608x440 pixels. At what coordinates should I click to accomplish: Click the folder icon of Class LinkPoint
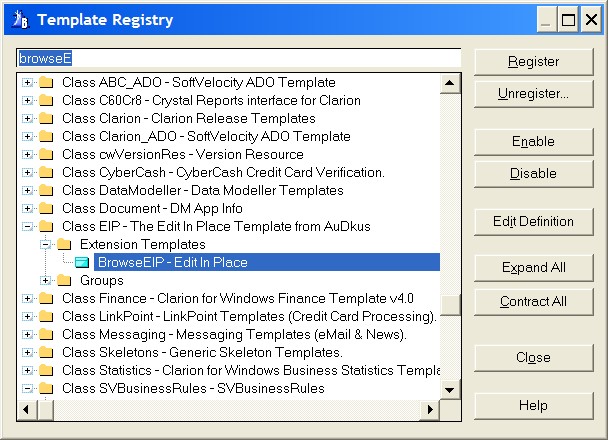(46, 316)
